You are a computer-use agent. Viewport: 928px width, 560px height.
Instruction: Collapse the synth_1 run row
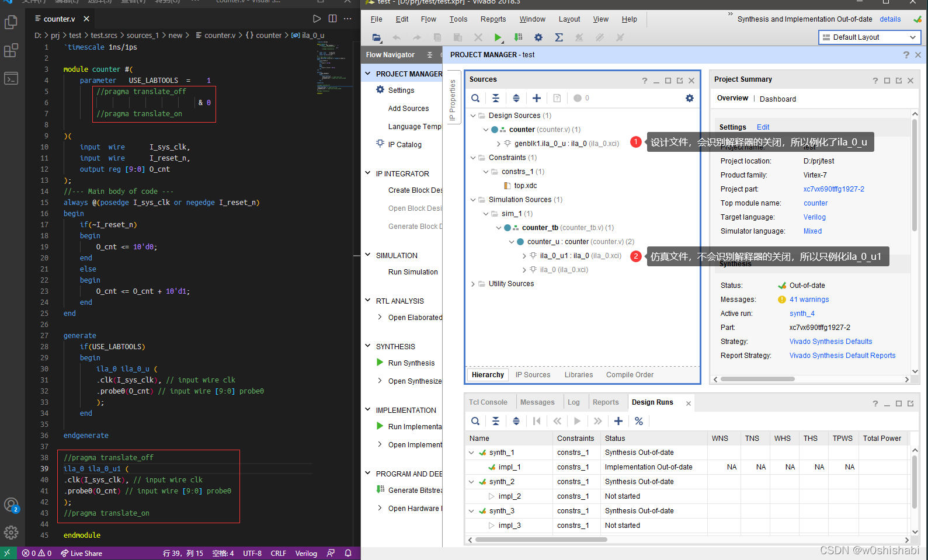[x=472, y=453]
